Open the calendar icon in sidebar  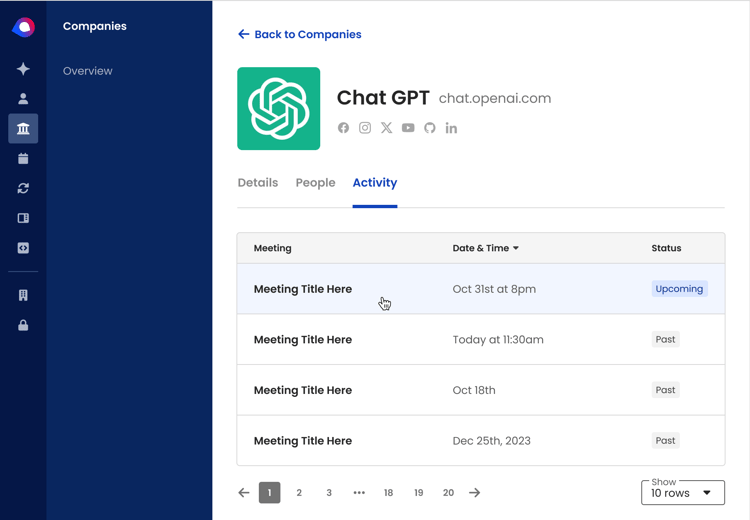tap(23, 158)
